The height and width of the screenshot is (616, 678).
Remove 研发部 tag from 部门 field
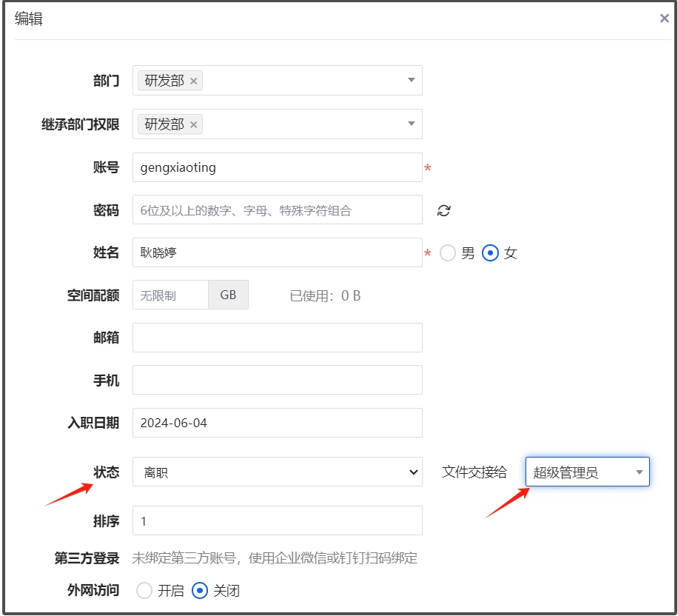[194, 81]
